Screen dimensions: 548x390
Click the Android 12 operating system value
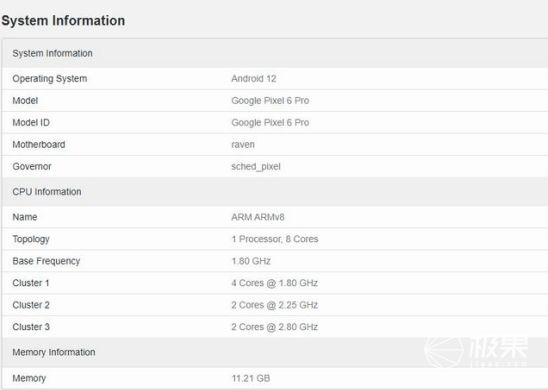point(254,79)
